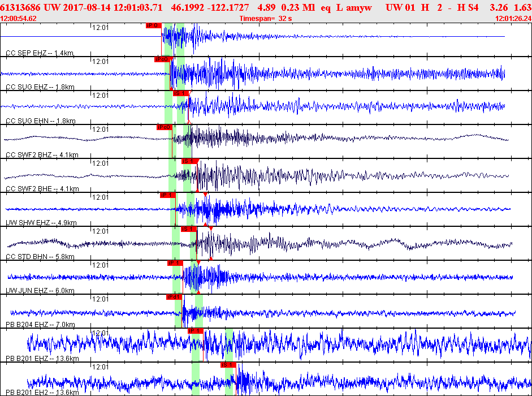The height and width of the screenshot is (396, 532).
Task: Select the iPc0 pick flag on SUG EHZ
Action: (162, 59)
